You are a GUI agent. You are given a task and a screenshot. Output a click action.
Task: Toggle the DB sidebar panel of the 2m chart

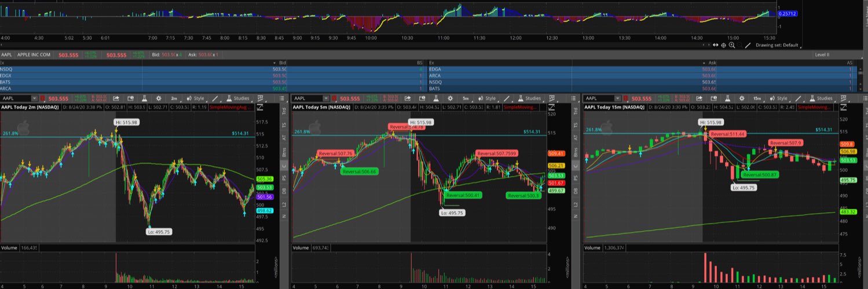(283, 190)
